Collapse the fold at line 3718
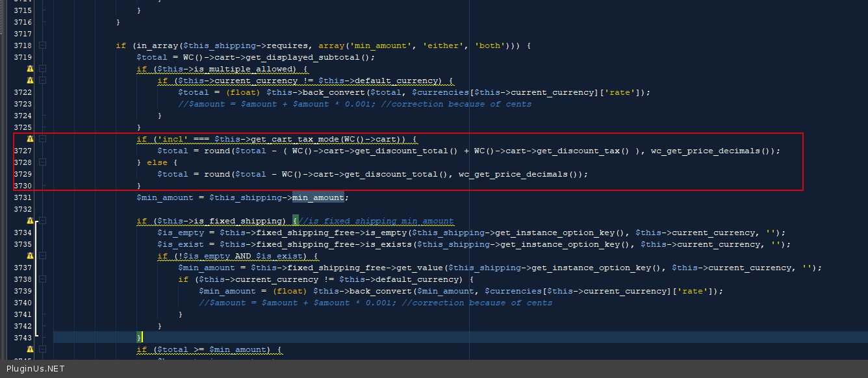Viewport: 868px width, 378px height. pyautogui.click(x=43, y=45)
